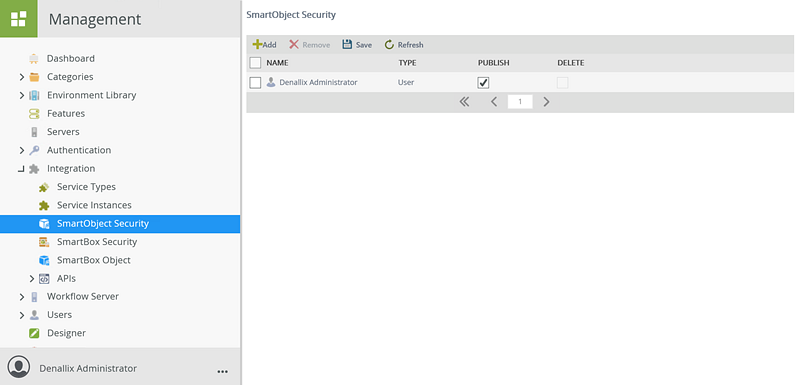Select the Denallix Administrator row checkbox

coord(255,83)
